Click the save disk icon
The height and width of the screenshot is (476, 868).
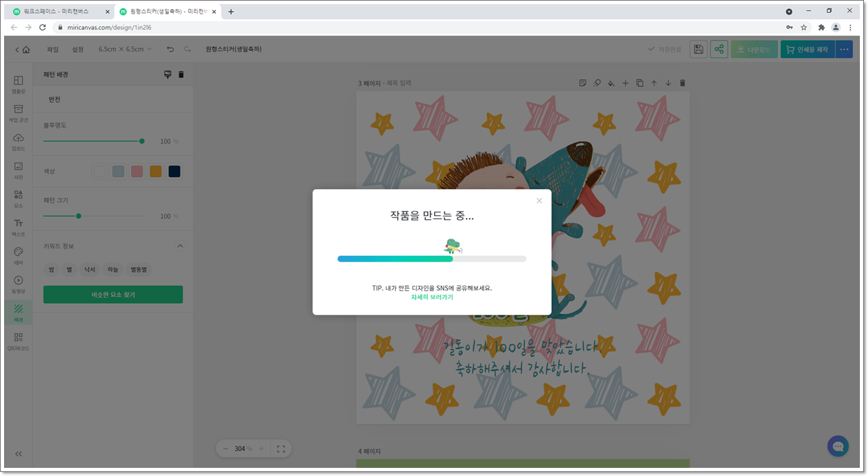pyautogui.click(x=699, y=49)
